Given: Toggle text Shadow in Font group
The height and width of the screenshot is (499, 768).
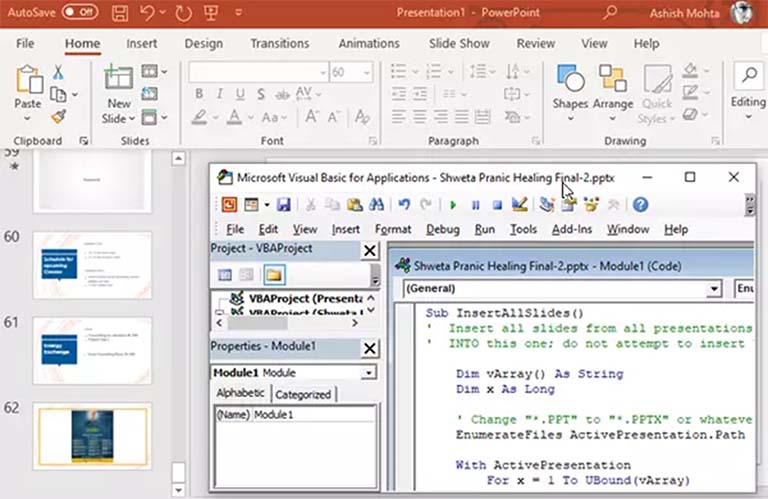Looking at the screenshot, I should pos(261,94).
